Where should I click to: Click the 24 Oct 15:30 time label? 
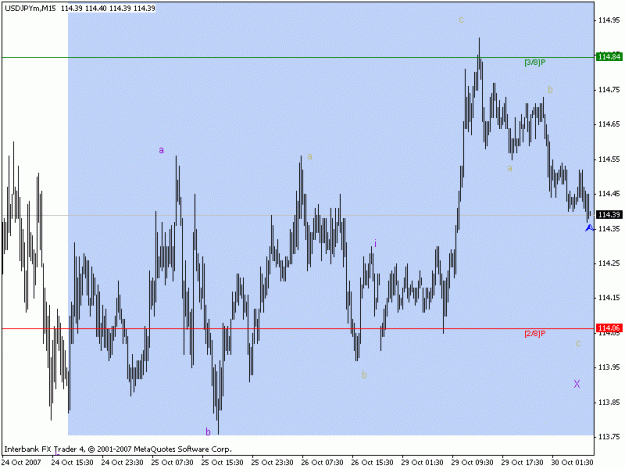pos(72,463)
